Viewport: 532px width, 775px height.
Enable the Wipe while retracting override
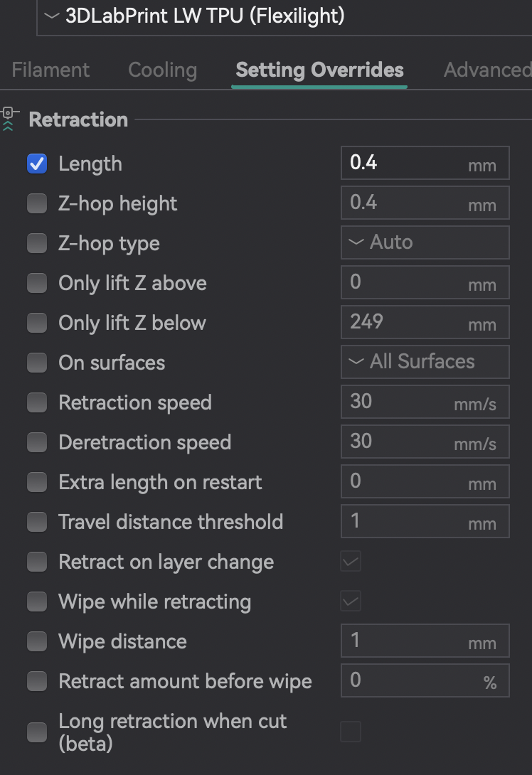[37, 601]
